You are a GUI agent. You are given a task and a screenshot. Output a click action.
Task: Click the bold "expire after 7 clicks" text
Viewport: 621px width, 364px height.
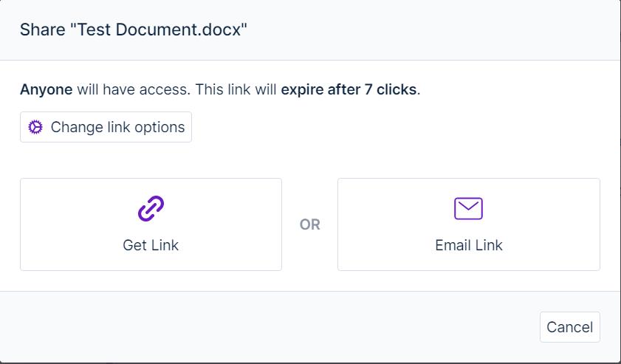349,89
